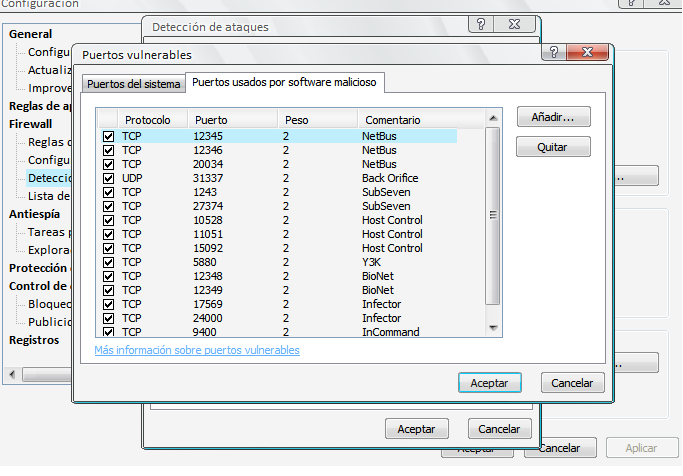Select port number 10528 cell
The width and height of the screenshot is (683, 476).
click(x=208, y=220)
